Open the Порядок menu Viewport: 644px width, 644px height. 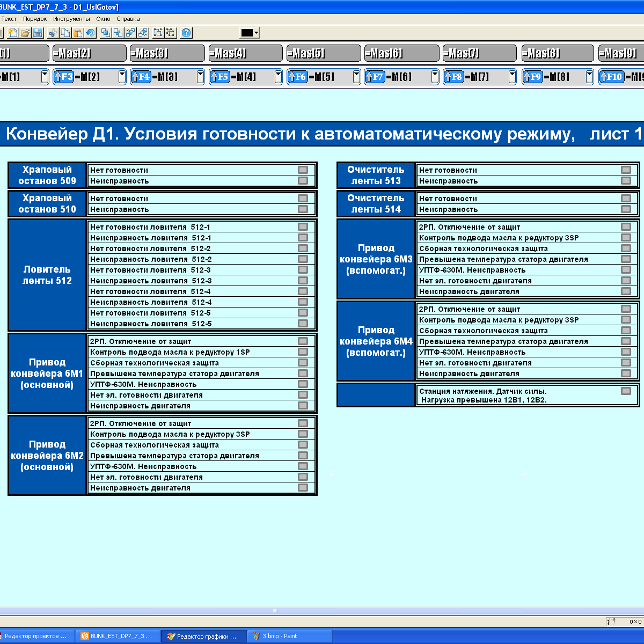35,19
